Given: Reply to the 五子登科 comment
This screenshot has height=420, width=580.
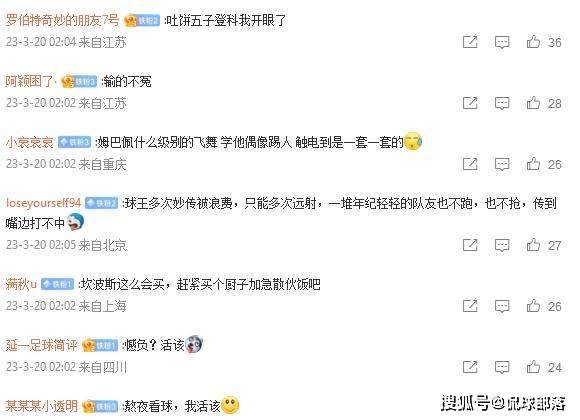Looking at the screenshot, I should (x=502, y=42).
